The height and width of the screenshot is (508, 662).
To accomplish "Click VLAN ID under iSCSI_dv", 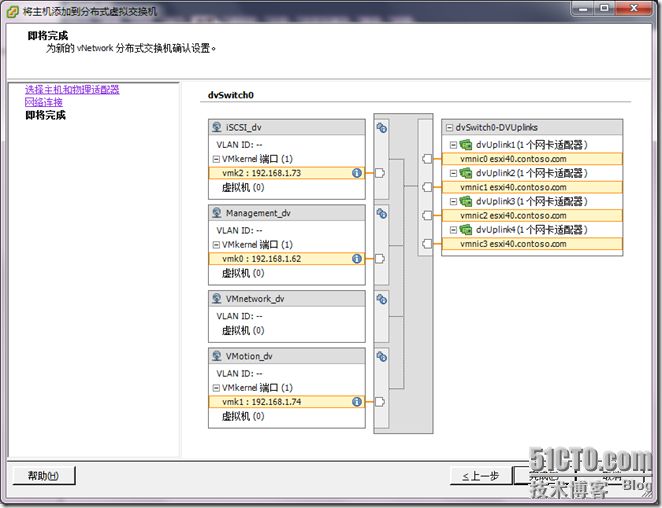I will [239, 145].
